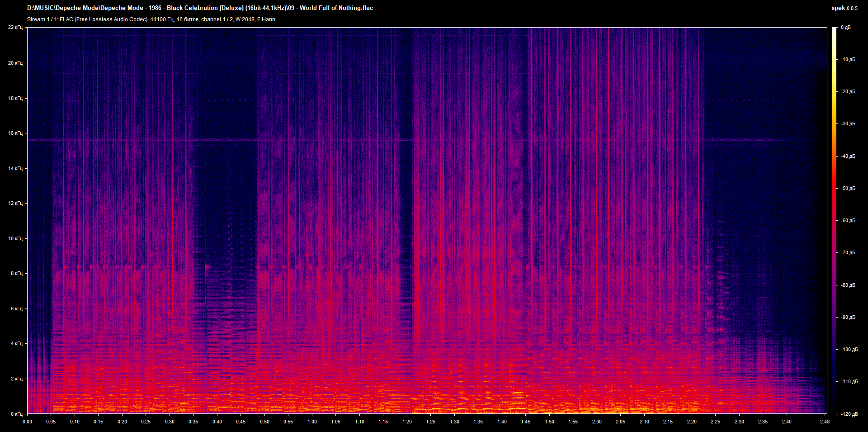
Task: Click the 0:00 start time label
Action: pyautogui.click(x=28, y=422)
